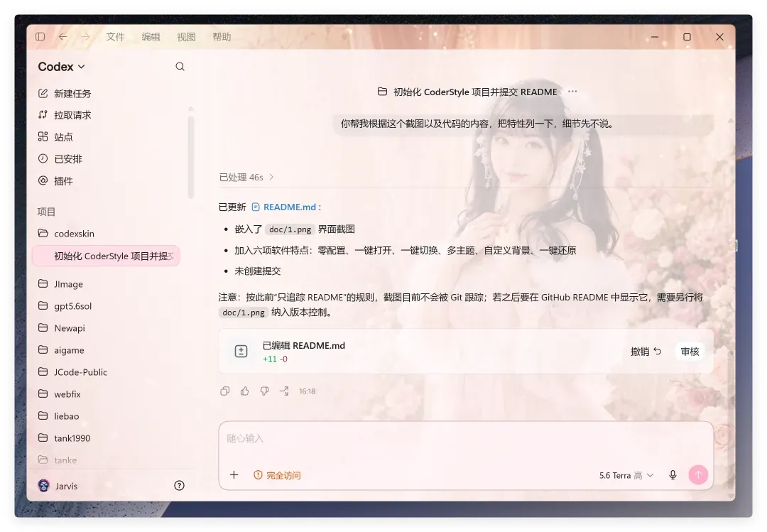The image size is (767, 532).
Task: Open the 文件 menu
Action: coord(116,37)
